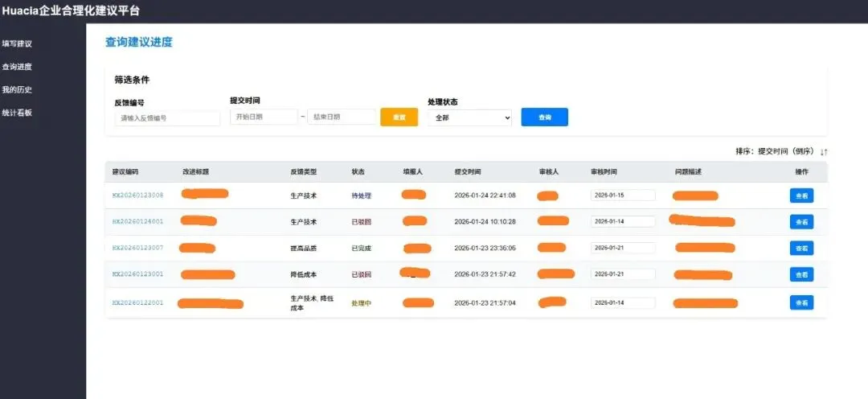The image size is (868, 399).
Task: Click review date field in HX20260123001 row
Action: pos(623,274)
